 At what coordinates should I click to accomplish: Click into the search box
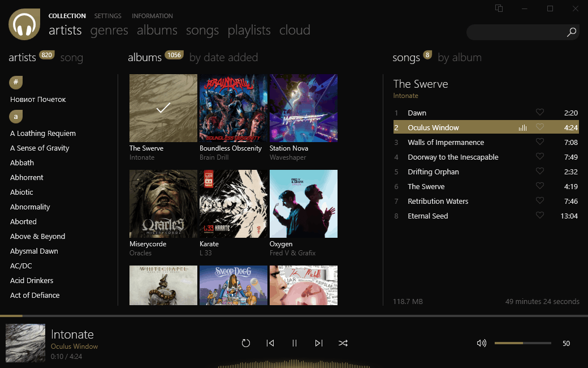(x=523, y=32)
